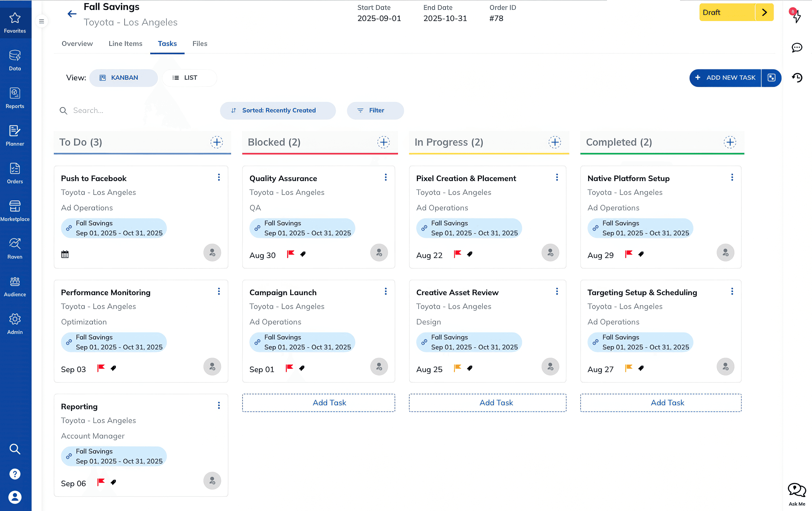
Task: Open Favorites in the sidebar
Action: pyautogui.click(x=15, y=23)
